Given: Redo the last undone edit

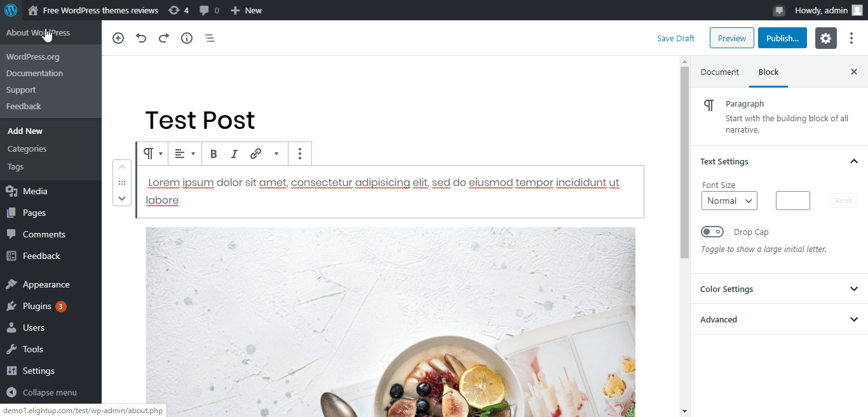Looking at the screenshot, I should click(164, 38).
